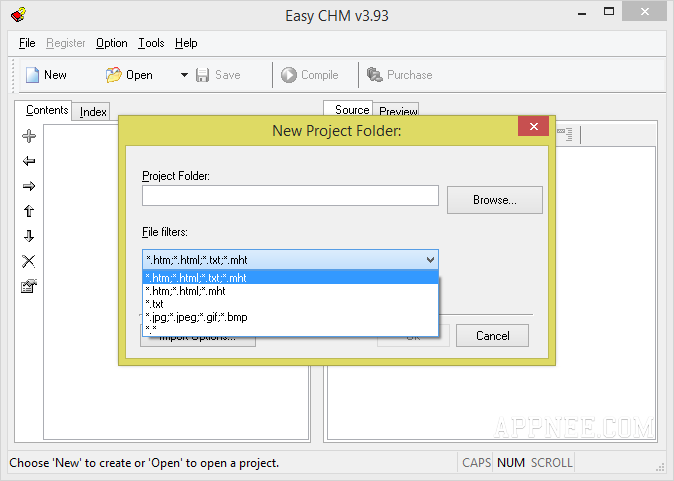Maximize the Easy CHM window
This screenshot has width=674, height=481.
(x=609, y=12)
